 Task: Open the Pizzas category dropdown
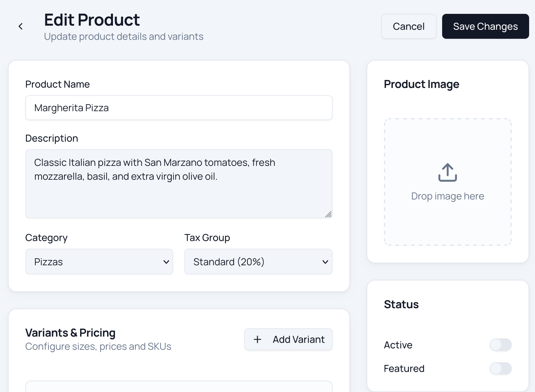[99, 262]
